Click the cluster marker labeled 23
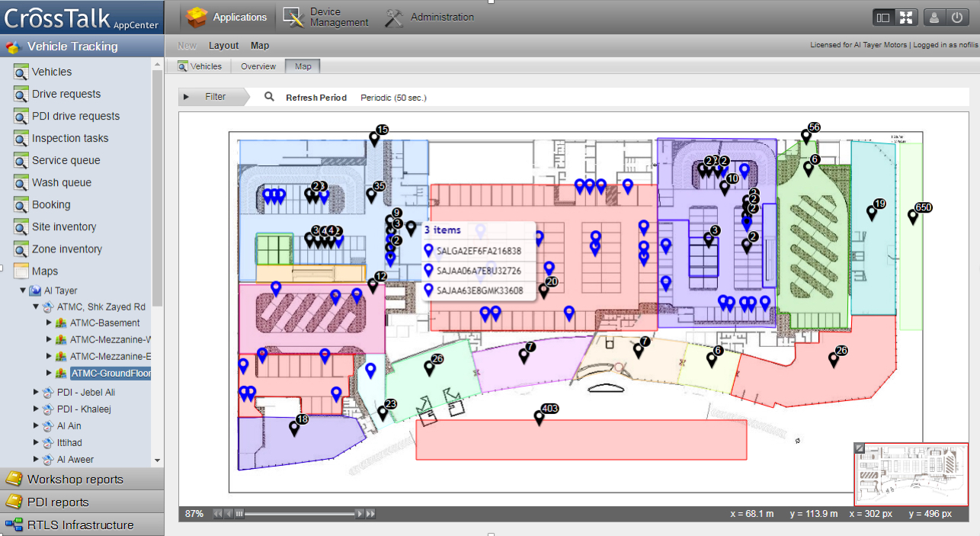This screenshot has width=980, height=536. (x=383, y=412)
